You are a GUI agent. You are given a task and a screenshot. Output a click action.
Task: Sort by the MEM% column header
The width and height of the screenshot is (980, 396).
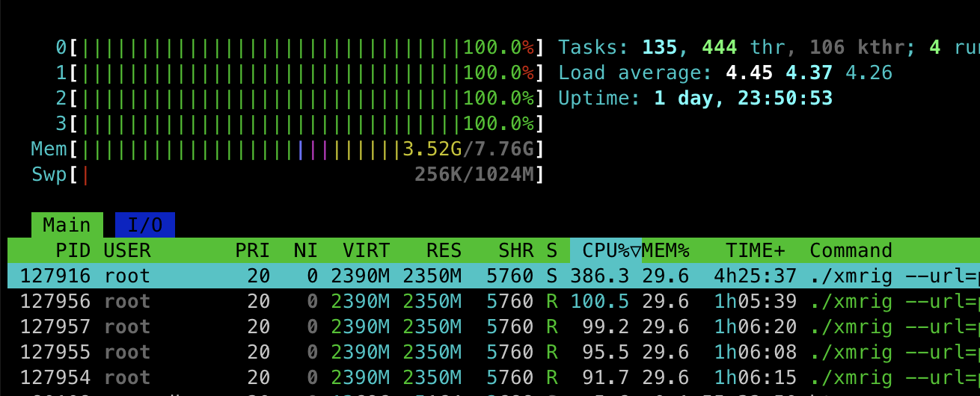tap(666, 250)
